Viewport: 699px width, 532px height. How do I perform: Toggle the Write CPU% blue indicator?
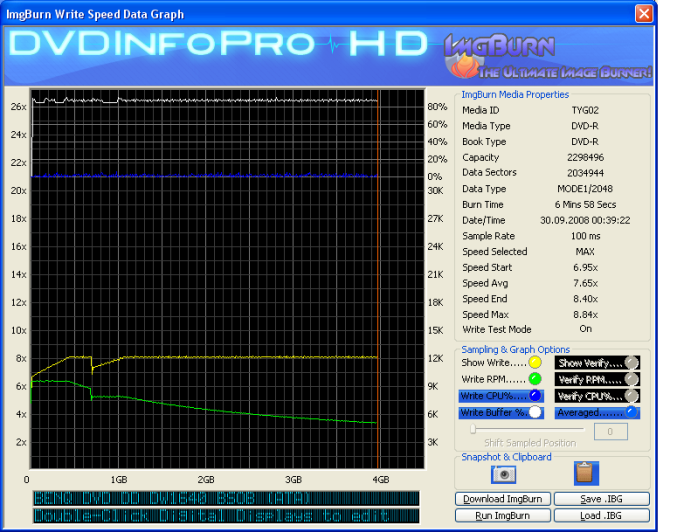click(535, 396)
